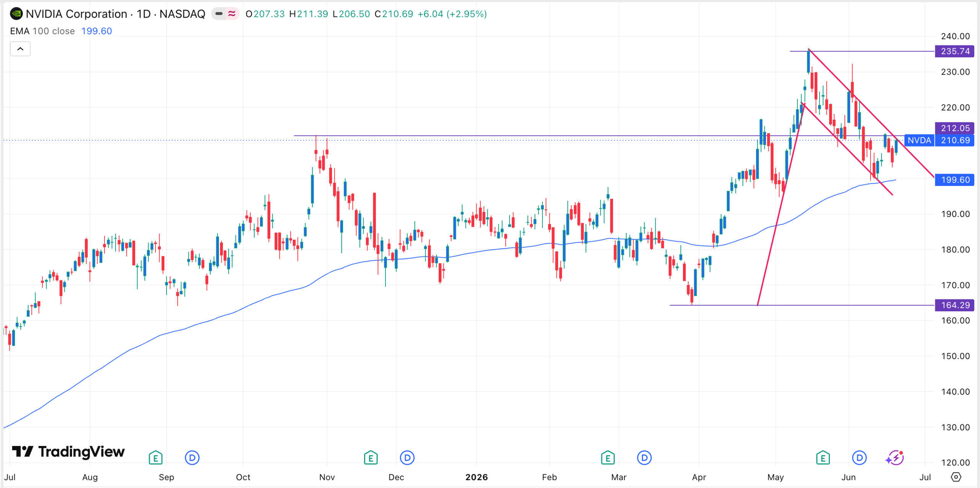Select the EMA 100 close indicator legend
The image size is (980, 488).
(42, 31)
